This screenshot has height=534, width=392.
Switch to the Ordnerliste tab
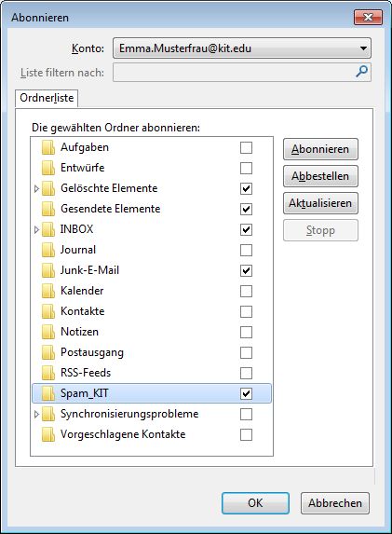coord(47,98)
